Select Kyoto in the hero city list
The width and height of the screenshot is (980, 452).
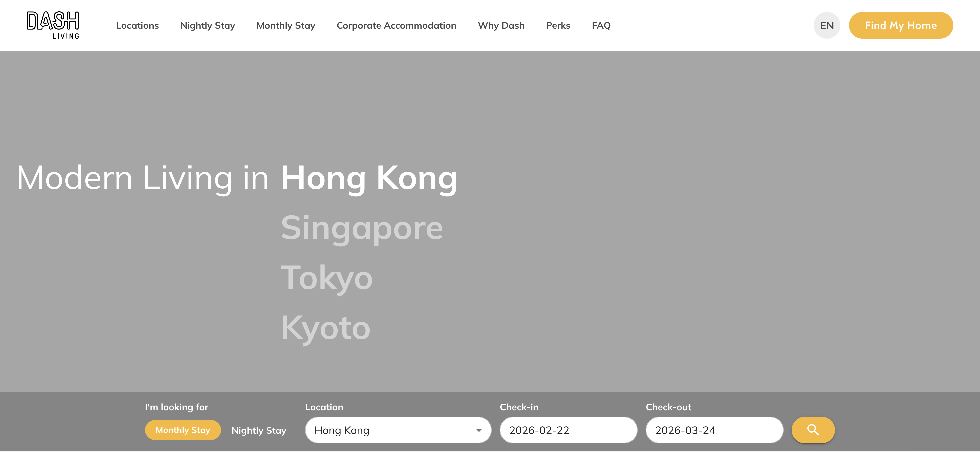325,328
